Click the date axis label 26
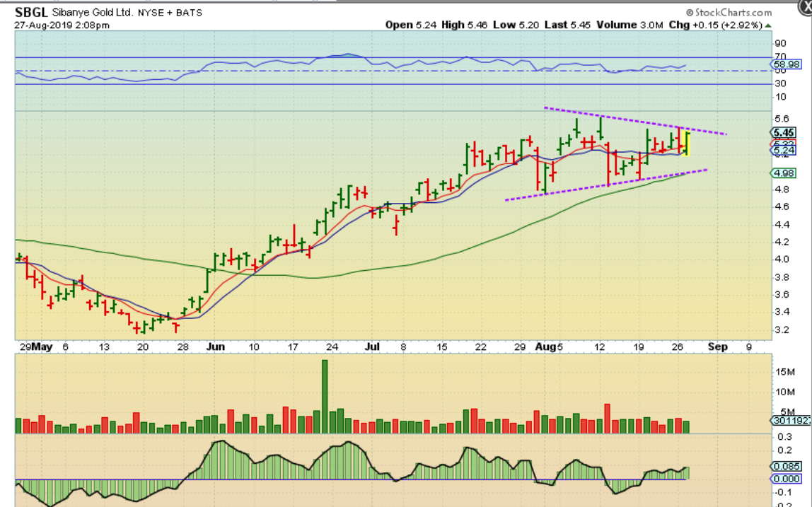Screen dimensions: 812x507 [677, 347]
